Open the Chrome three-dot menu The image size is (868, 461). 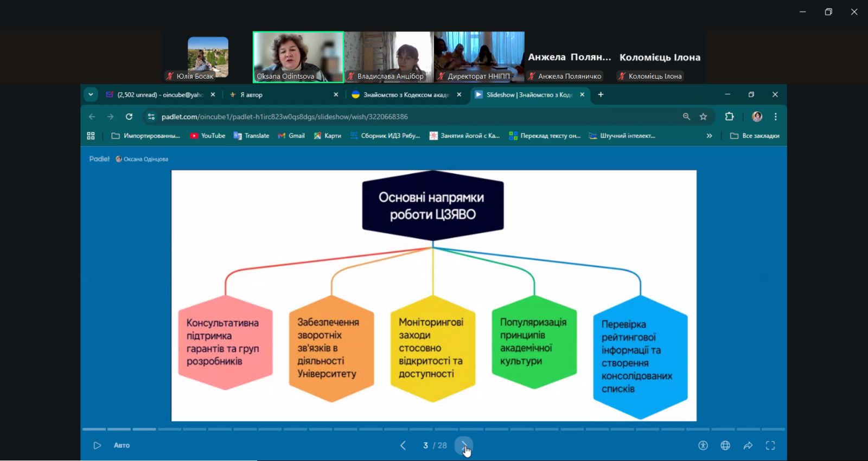pos(776,117)
